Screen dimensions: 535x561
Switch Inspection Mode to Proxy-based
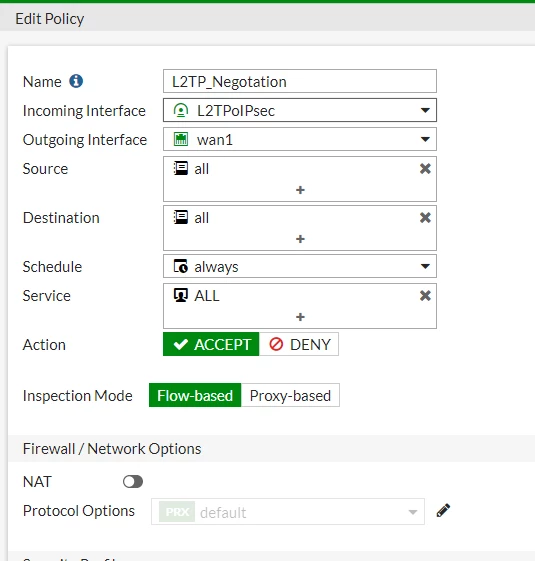[290, 395]
